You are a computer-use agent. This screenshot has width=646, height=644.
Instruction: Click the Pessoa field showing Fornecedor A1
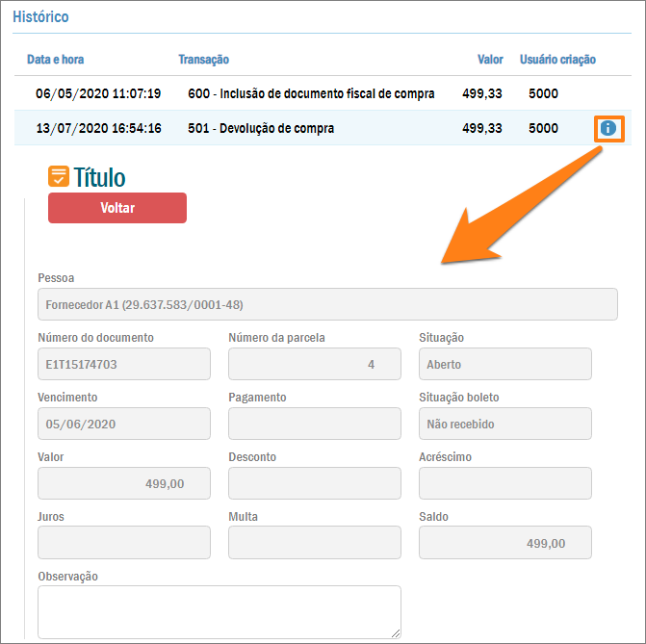[x=327, y=305]
